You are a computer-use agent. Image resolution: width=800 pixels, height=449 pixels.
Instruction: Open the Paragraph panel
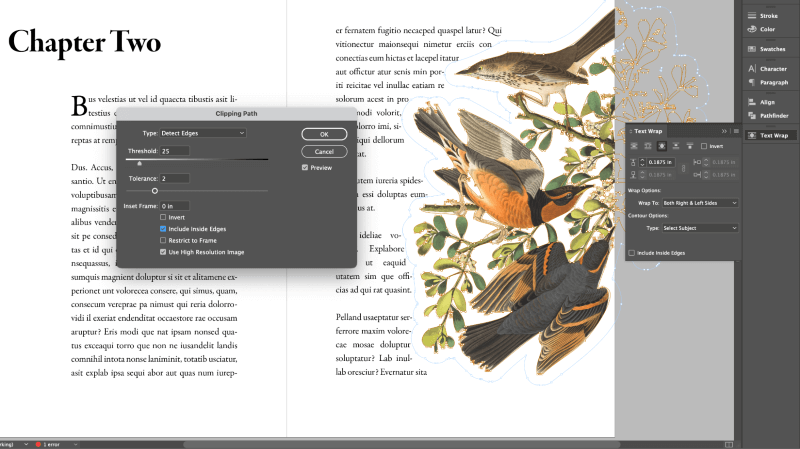pyautogui.click(x=768, y=82)
